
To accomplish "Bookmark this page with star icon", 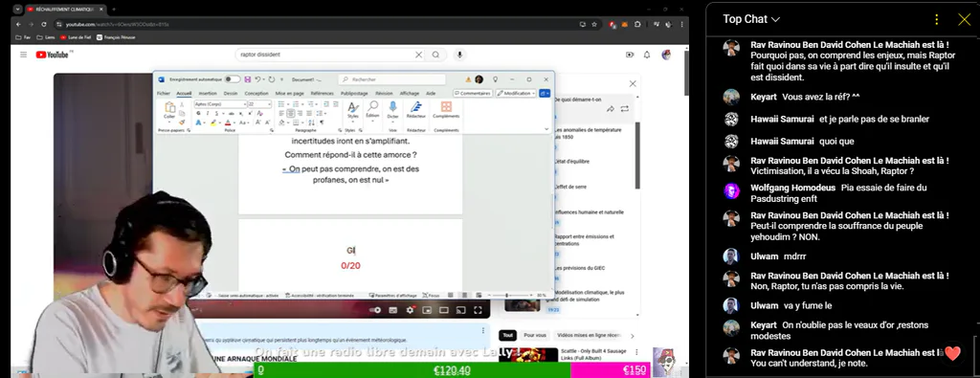I will tap(594, 24).
